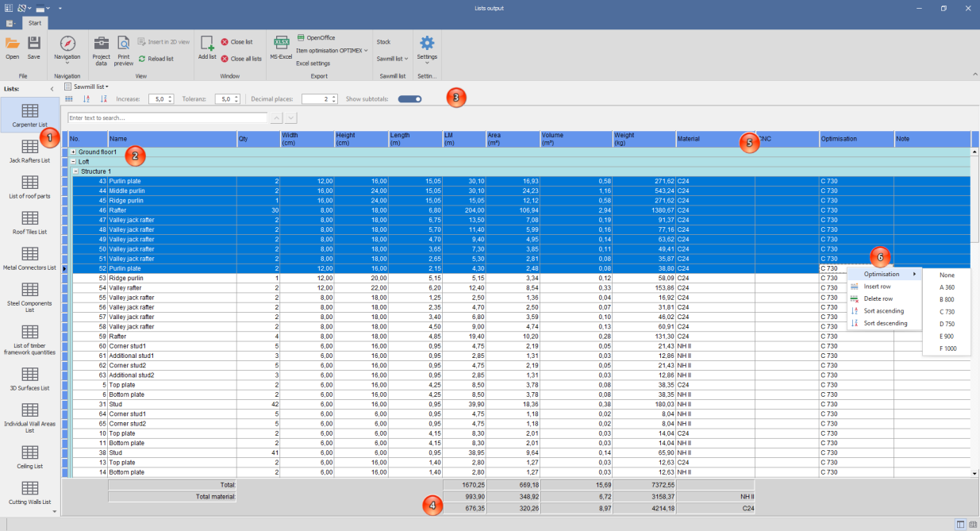This screenshot has height=531, width=980.
Task: Open 3D Surfaces List
Action: click(x=30, y=379)
